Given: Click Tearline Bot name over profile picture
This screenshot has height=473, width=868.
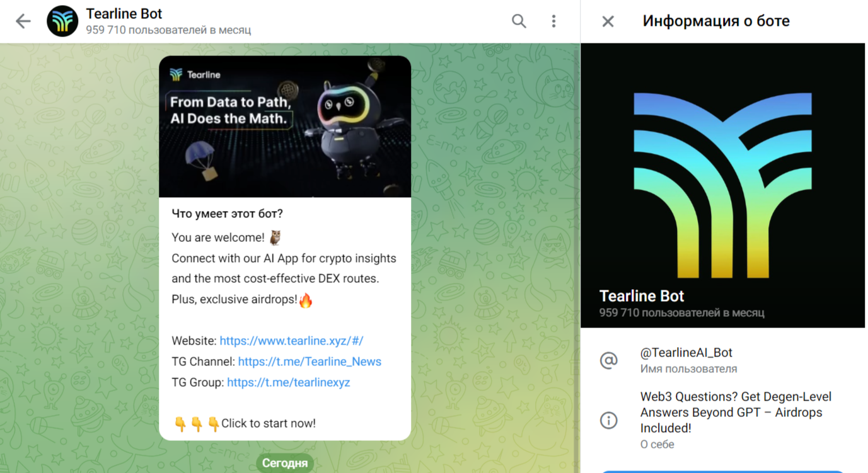Looking at the screenshot, I should [642, 296].
